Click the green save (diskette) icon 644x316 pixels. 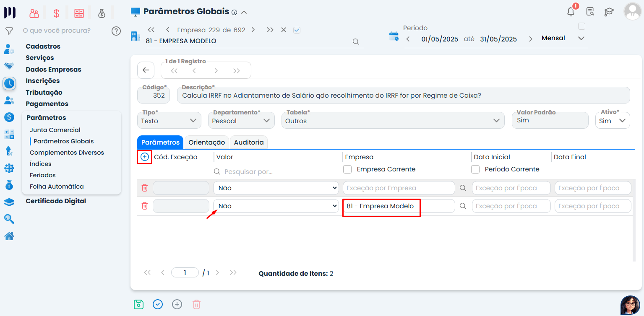click(138, 304)
